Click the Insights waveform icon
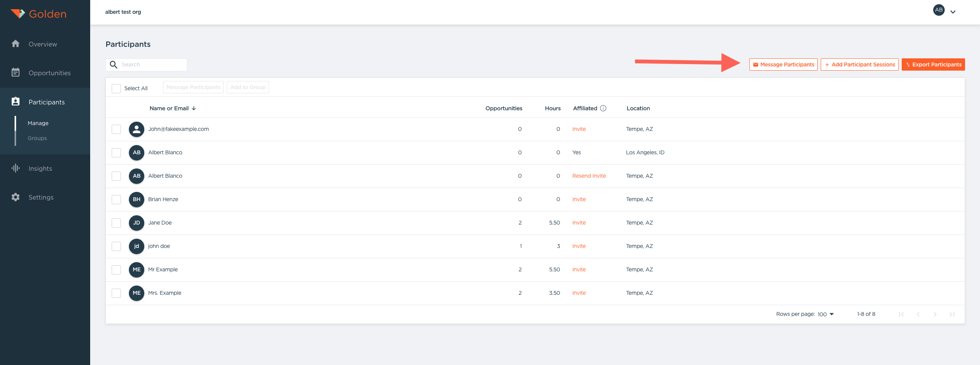Screen dimensions: 980x365 15,168
